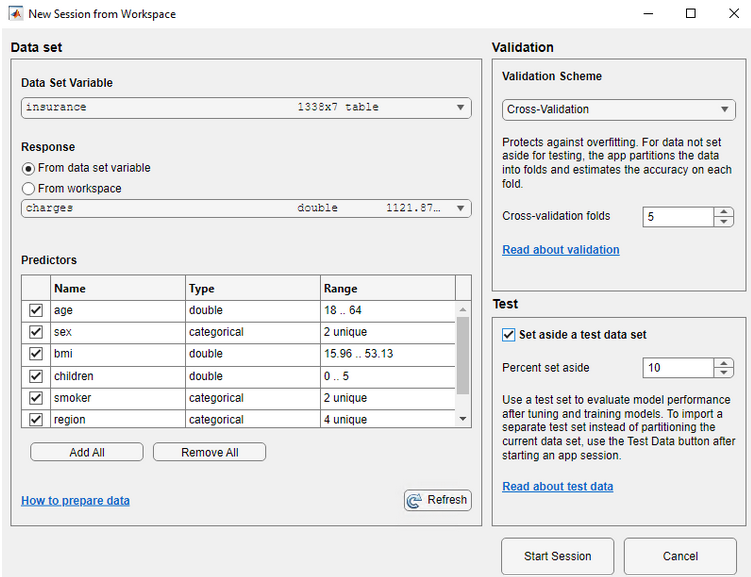
Task: Select the From workspace radio button
Action: 28,188
